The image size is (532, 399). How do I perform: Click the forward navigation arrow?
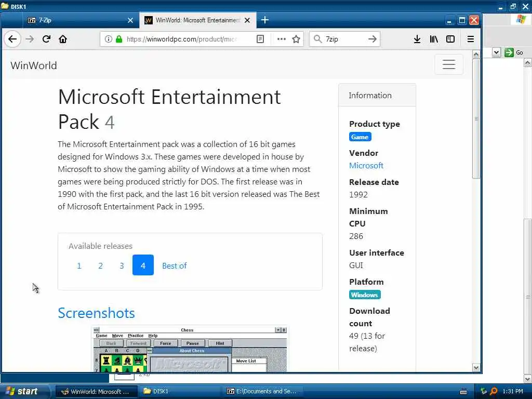click(x=30, y=39)
